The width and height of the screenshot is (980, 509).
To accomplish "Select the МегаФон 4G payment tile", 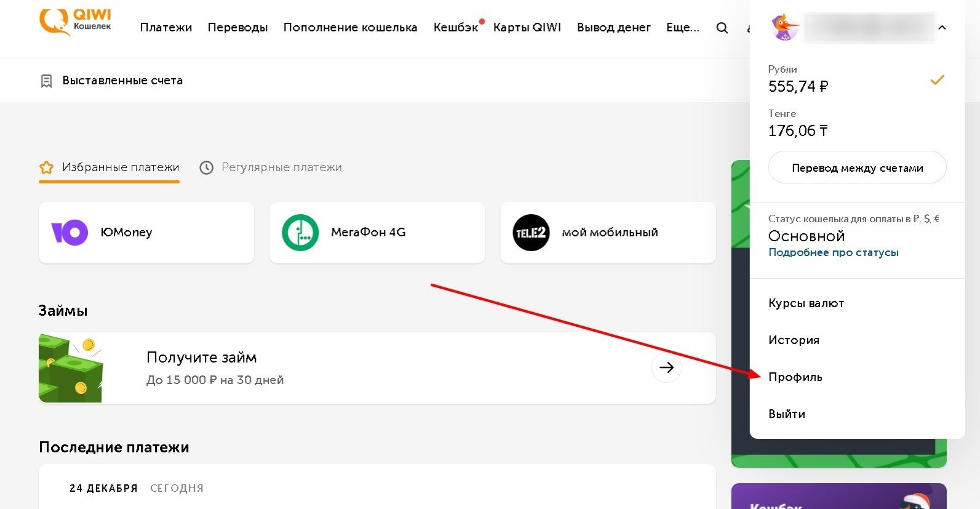I will pos(377,233).
